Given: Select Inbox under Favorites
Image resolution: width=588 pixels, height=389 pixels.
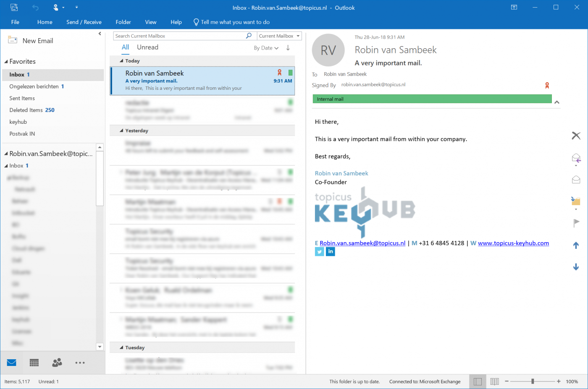Looking at the screenshot, I should [53, 75].
